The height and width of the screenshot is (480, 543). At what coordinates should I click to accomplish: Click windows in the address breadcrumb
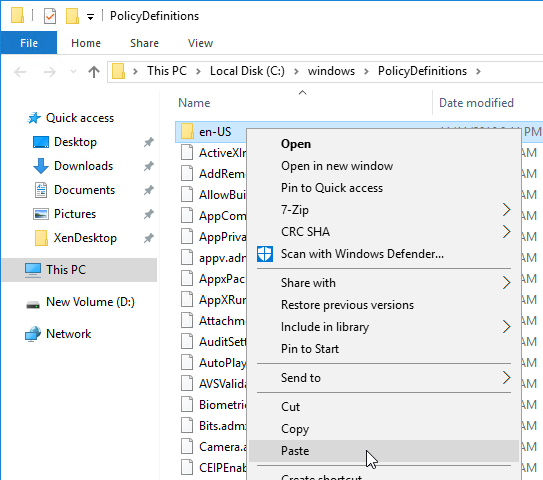click(x=331, y=71)
